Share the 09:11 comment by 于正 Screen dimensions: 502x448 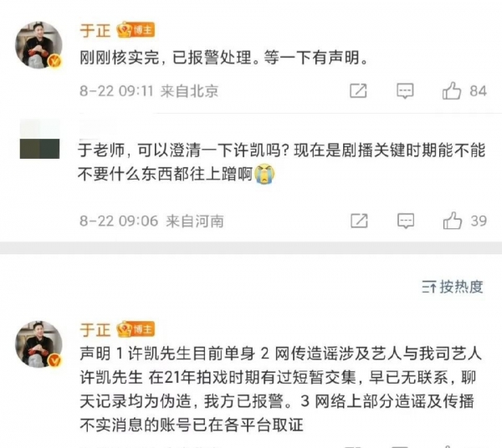pos(358,91)
